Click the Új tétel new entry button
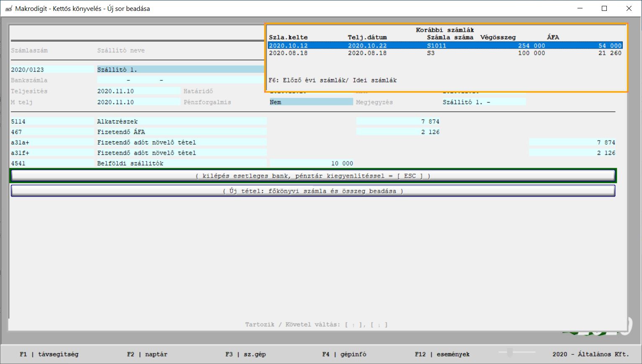642x364 pixels. tap(313, 191)
